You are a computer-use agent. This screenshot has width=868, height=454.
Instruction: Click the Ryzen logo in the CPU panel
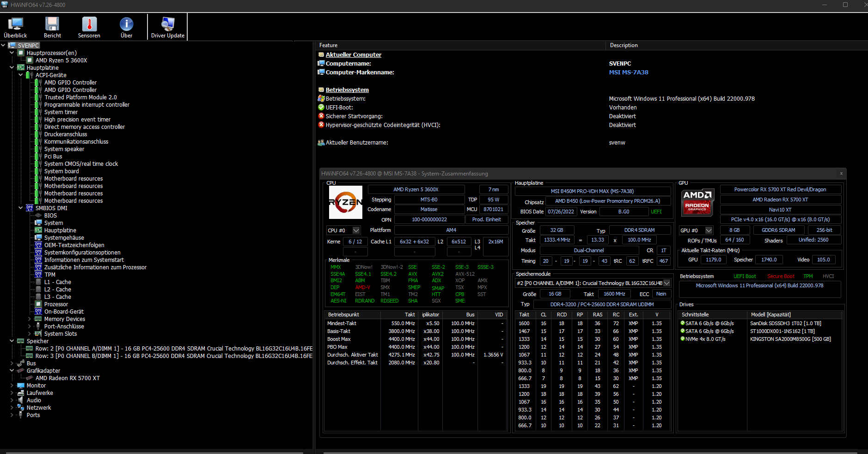coord(346,202)
